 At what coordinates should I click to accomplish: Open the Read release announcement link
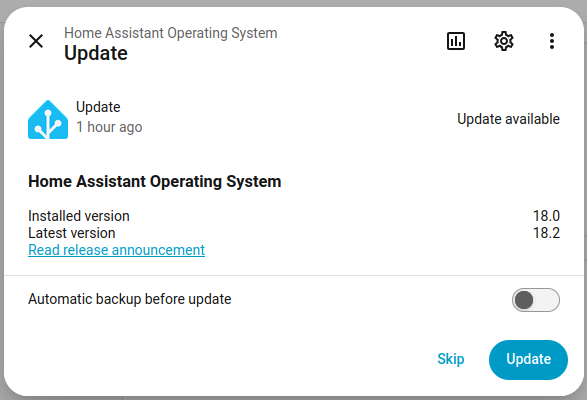tap(116, 250)
